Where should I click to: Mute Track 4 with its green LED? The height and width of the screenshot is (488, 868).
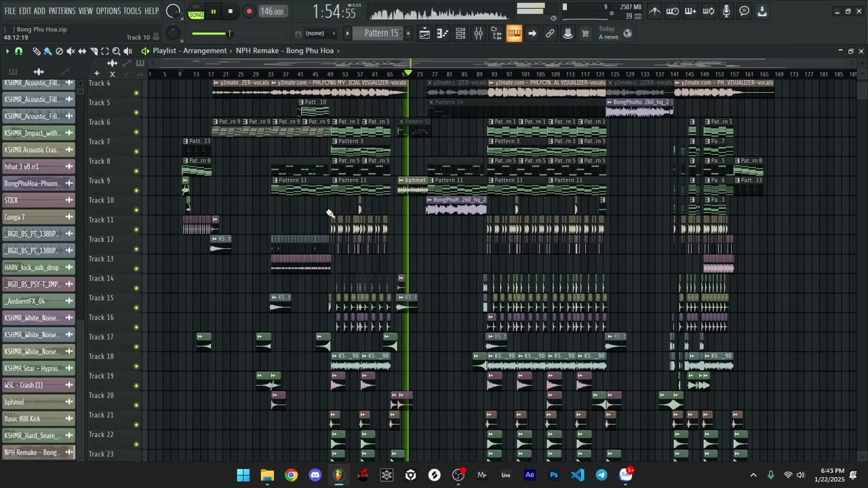pyautogui.click(x=136, y=93)
